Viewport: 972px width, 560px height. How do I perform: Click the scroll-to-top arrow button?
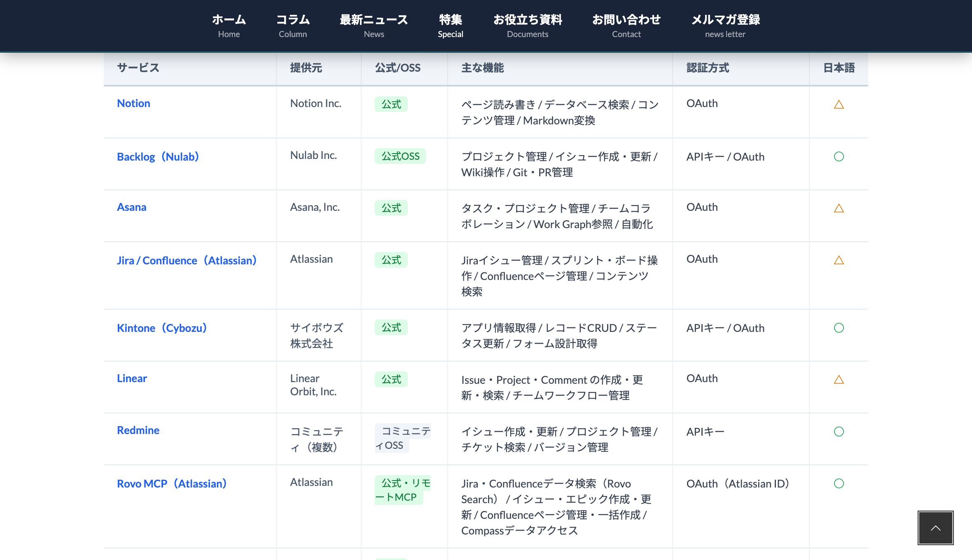(935, 528)
